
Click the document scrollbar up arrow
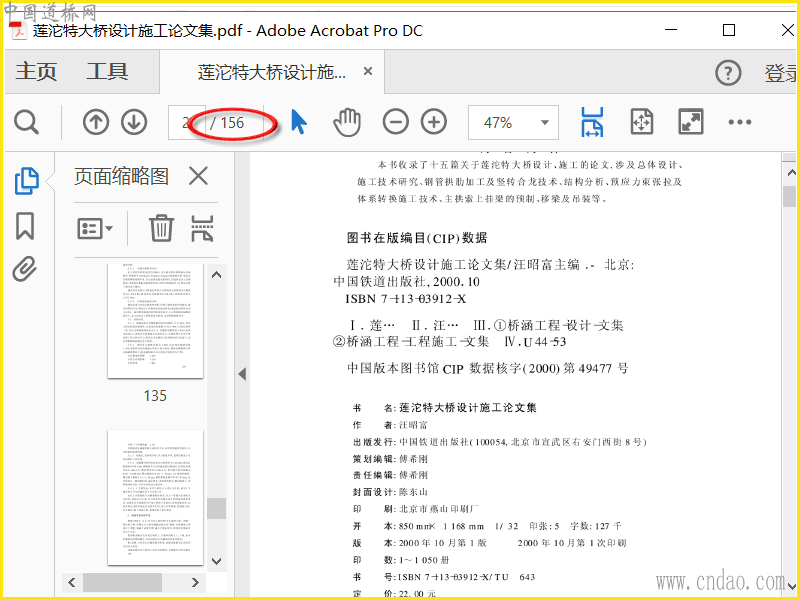791,173
